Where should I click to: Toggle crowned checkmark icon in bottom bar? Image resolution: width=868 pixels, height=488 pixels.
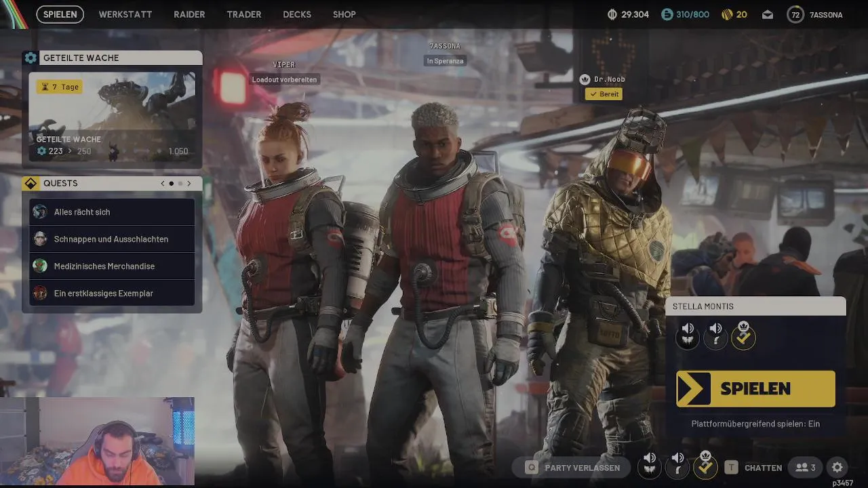tap(705, 466)
